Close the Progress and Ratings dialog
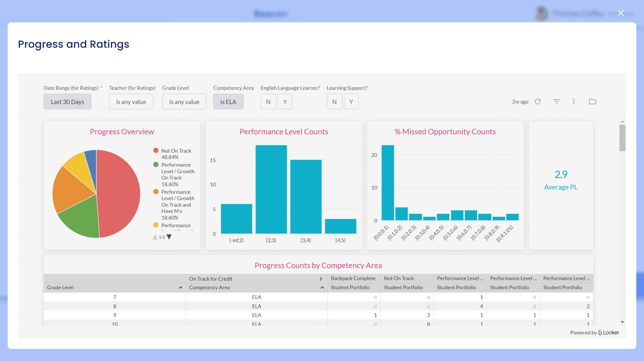644x361 pixels. tap(620, 13)
